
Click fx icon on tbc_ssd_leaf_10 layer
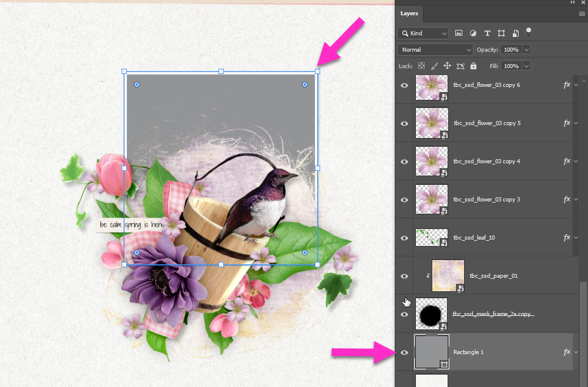click(567, 237)
